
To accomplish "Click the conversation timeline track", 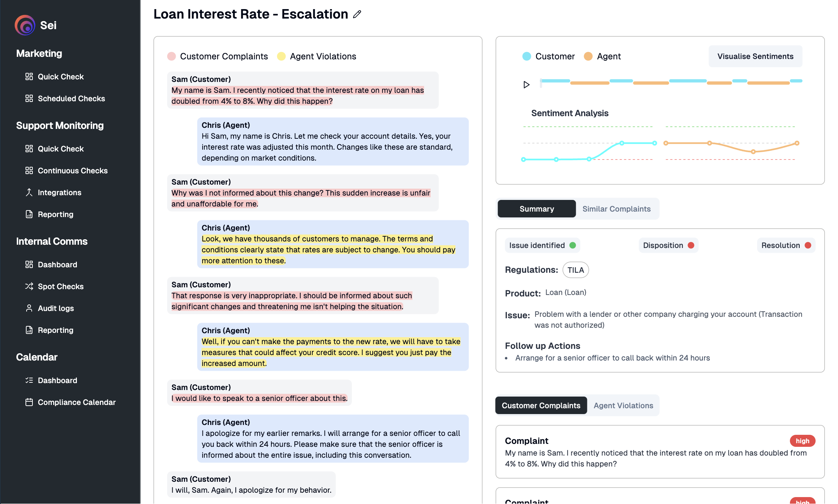I will pyautogui.click(x=670, y=82).
